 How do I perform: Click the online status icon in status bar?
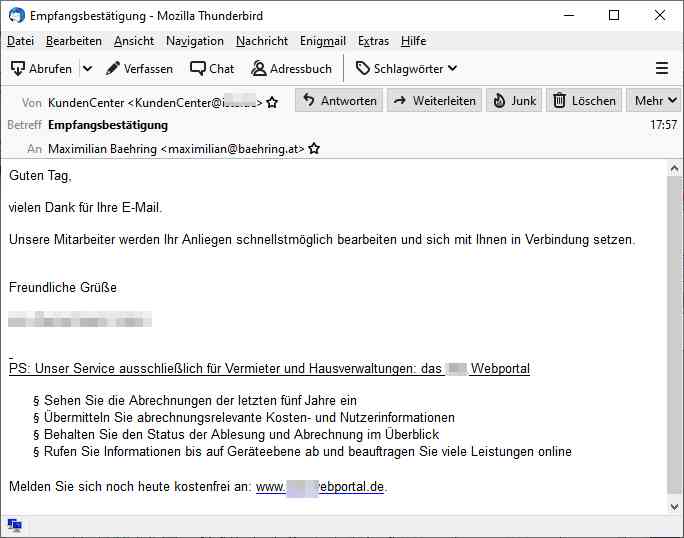(x=15, y=525)
